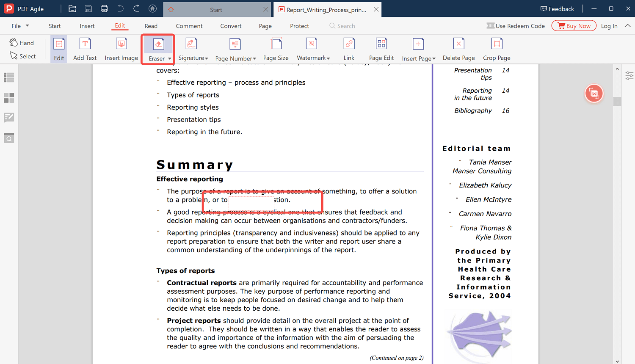The height and width of the screenshot is (364, 635).
Task: Open the Add Text tool
Action: 85,49
